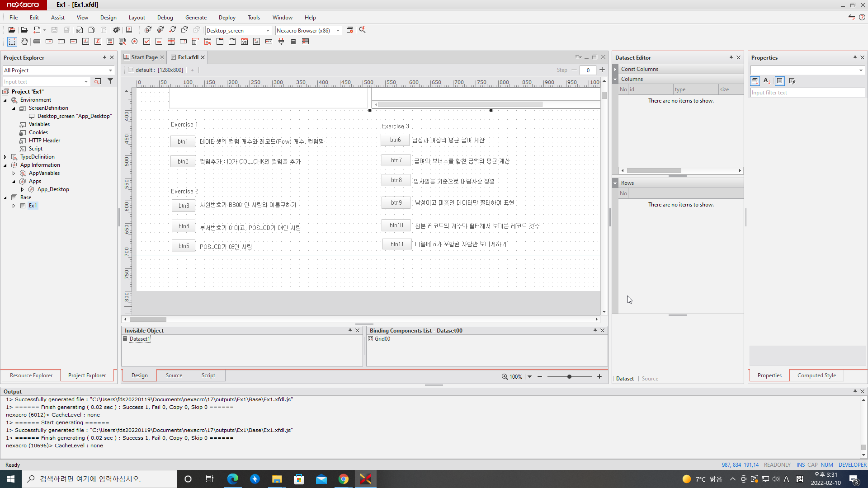The image size is (868, 488).
Task: Select the ImageViewer component tool
Action: pos(256,42)
